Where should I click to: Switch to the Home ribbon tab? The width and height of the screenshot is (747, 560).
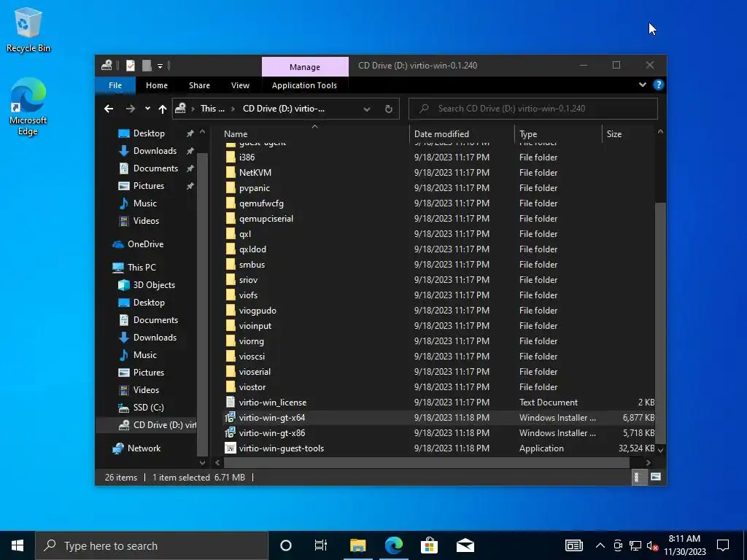click(x=157, y=85)
